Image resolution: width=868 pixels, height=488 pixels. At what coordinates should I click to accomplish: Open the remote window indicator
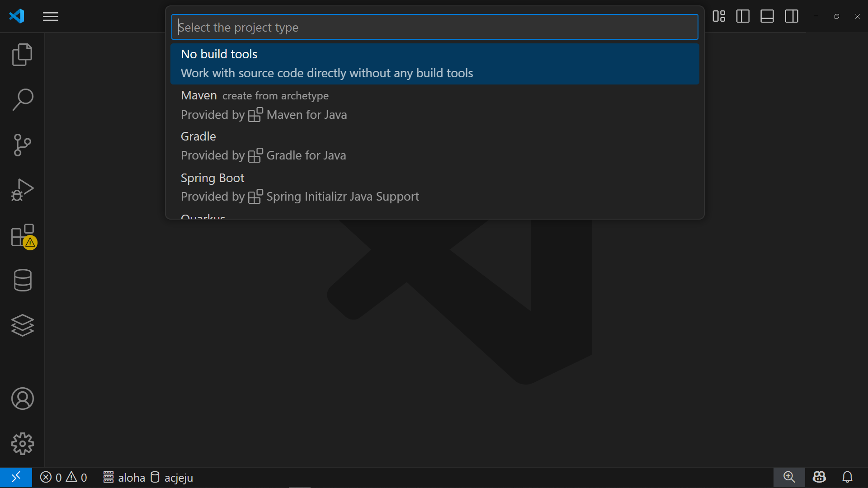coord(16,477)
